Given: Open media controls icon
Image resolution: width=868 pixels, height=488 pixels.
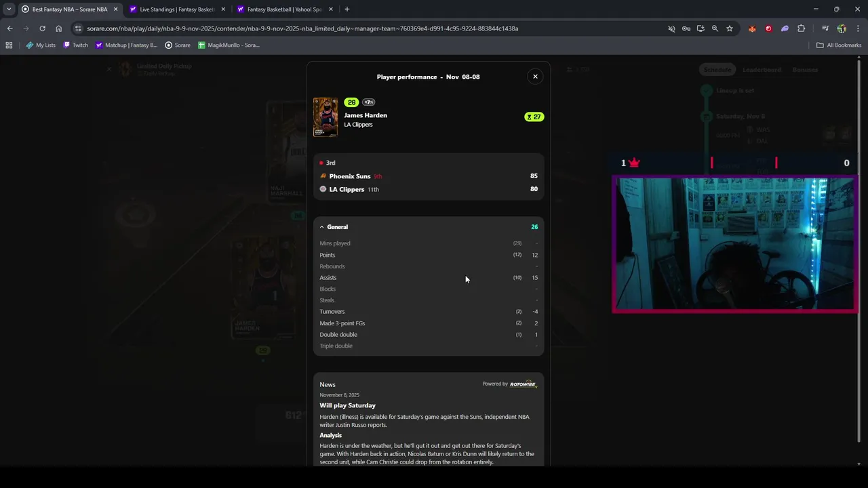Looking at the screenshot, I should pyautogui.click(x=825, y=28).
